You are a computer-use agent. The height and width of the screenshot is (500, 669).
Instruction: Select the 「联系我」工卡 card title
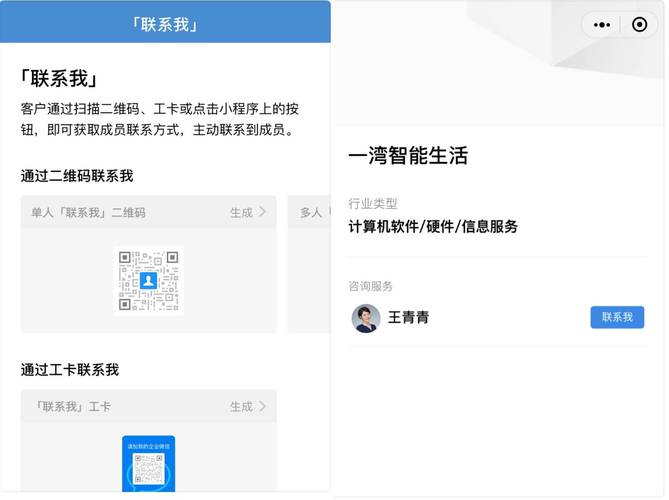(73, 406)
